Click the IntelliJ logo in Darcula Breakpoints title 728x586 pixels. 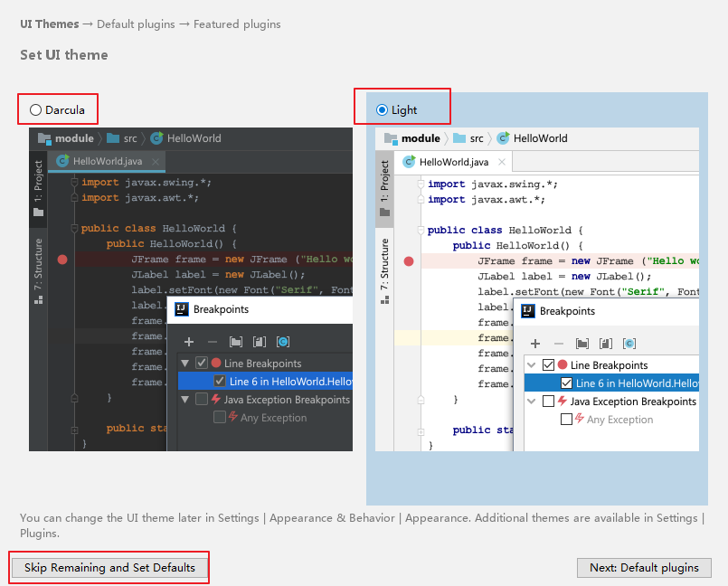pos(182,309)
